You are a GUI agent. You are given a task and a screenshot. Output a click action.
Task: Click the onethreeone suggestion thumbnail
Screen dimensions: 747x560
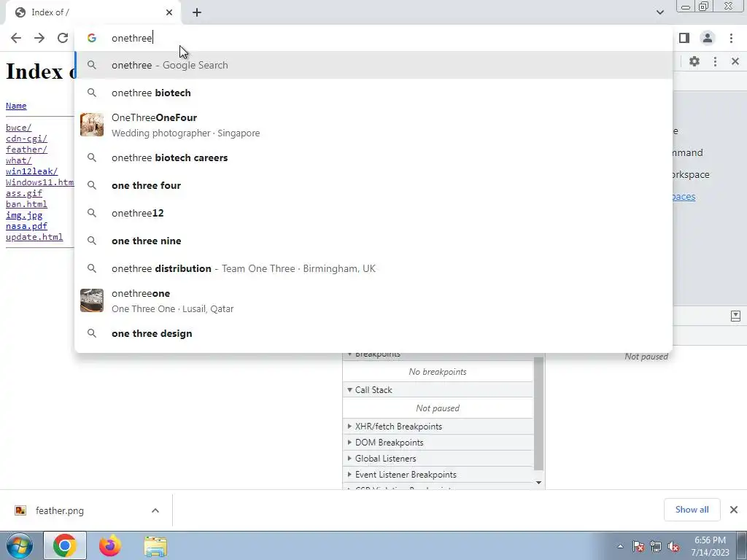pyautogui.click(x=92, y=300)
